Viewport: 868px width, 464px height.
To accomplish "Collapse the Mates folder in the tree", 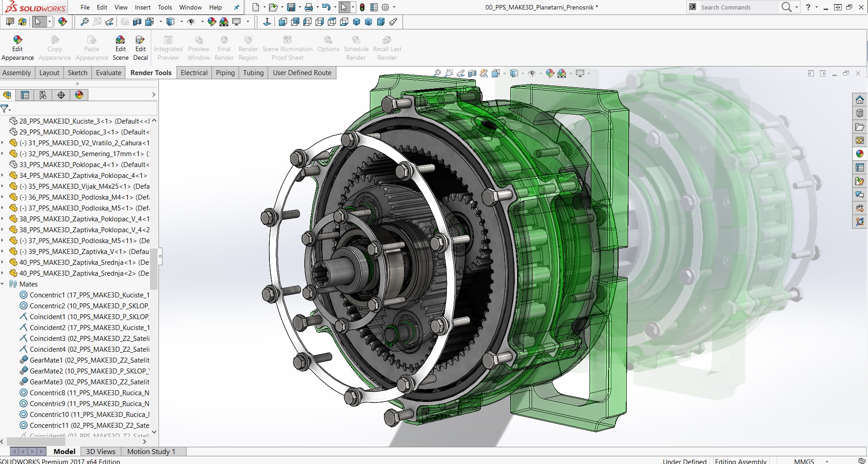I will point(3,284).
